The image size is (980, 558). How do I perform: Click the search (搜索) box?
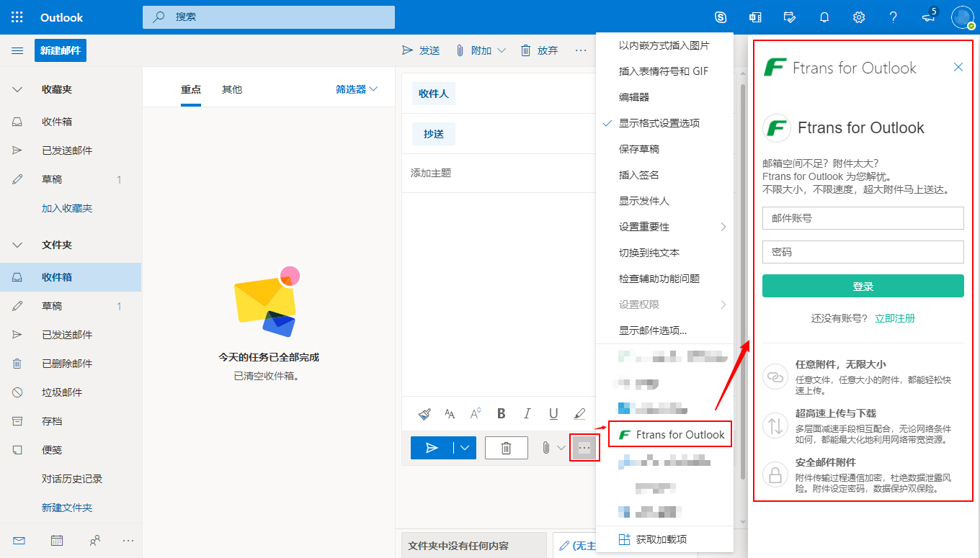269,17
